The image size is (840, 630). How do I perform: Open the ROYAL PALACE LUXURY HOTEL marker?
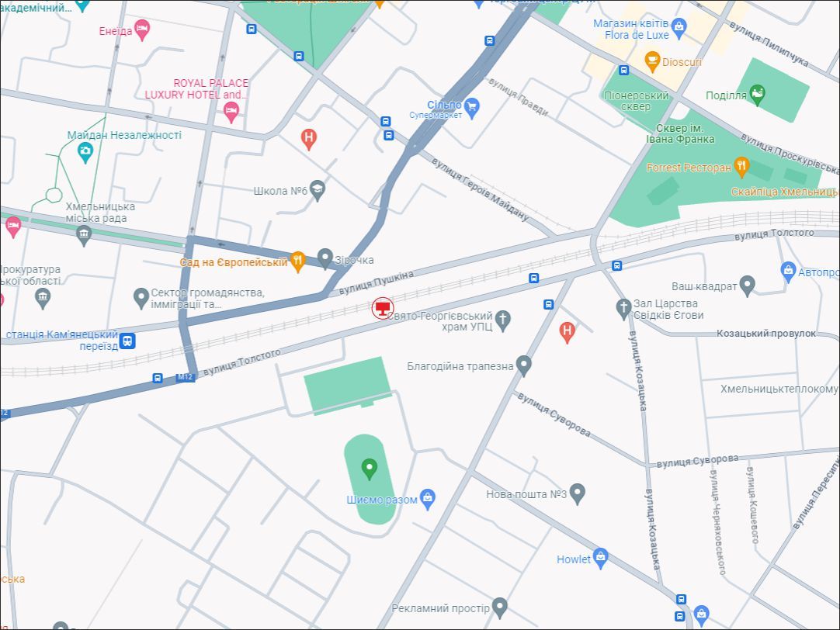coord(231,112)
